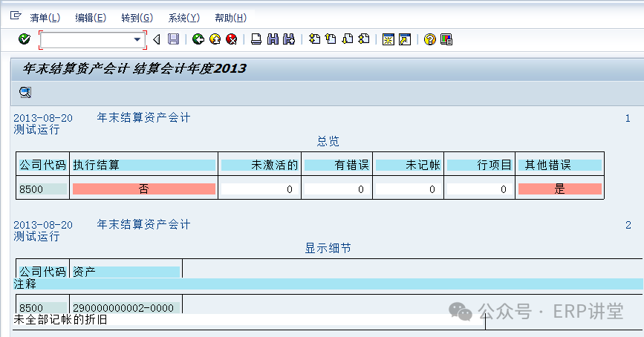Collapse command field with triangle arrow
644x337 pixels.
157,39
